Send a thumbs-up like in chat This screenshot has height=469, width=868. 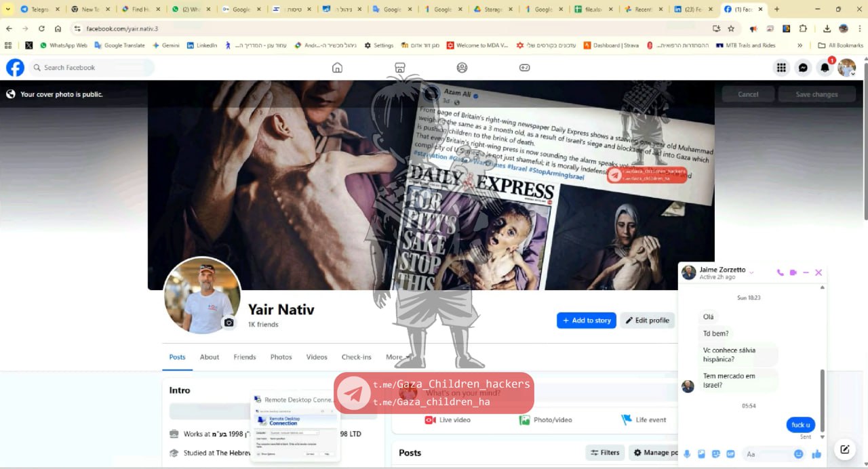816,454
